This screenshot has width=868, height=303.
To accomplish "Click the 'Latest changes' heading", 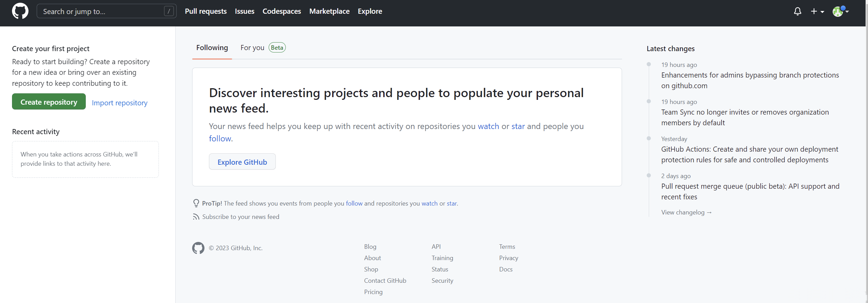I will (x=670, y=49).
